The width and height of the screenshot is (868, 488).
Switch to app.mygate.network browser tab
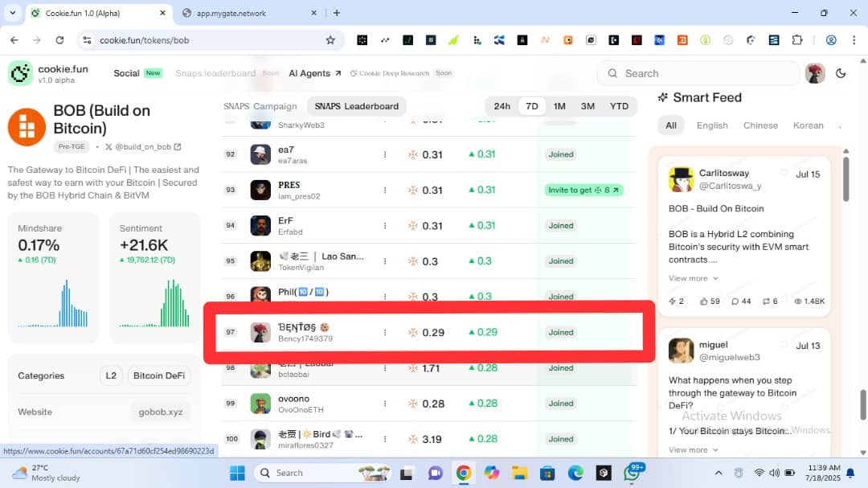click(249, 13)
